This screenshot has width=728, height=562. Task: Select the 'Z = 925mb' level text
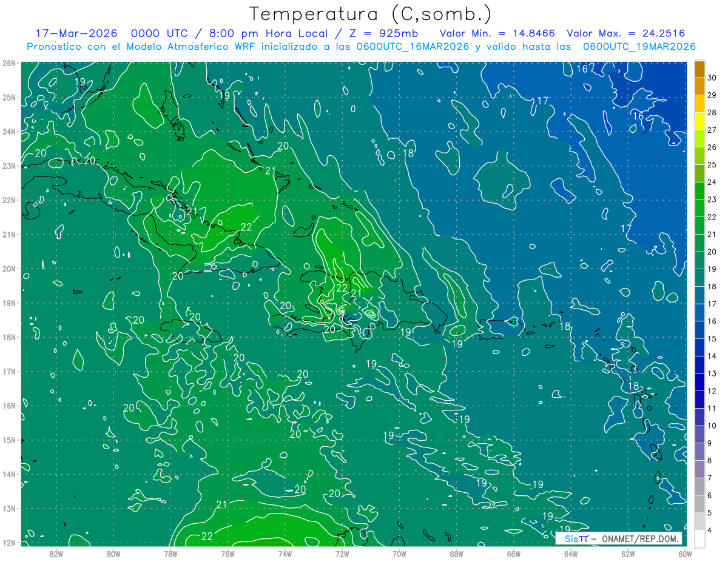(x=383, y=33)
